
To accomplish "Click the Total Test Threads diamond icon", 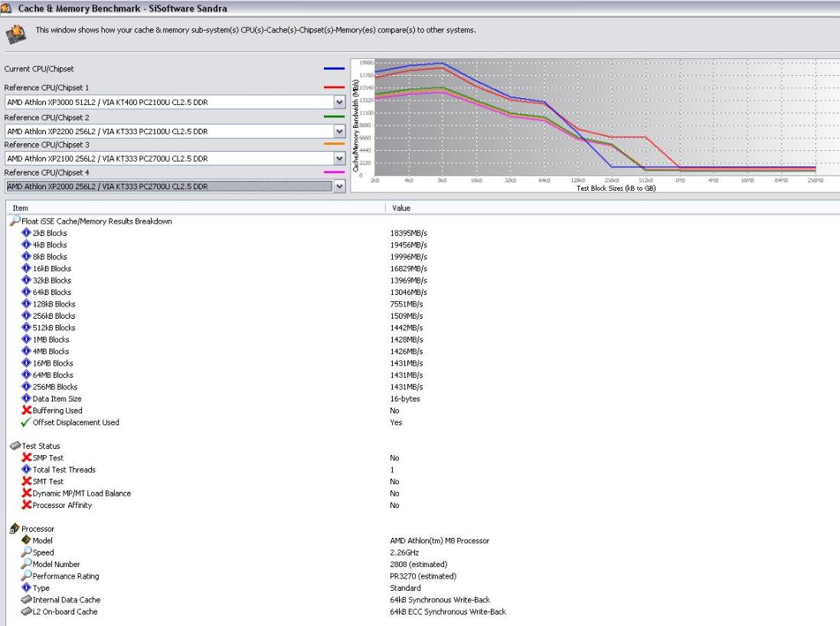I will tap(26, 469).
